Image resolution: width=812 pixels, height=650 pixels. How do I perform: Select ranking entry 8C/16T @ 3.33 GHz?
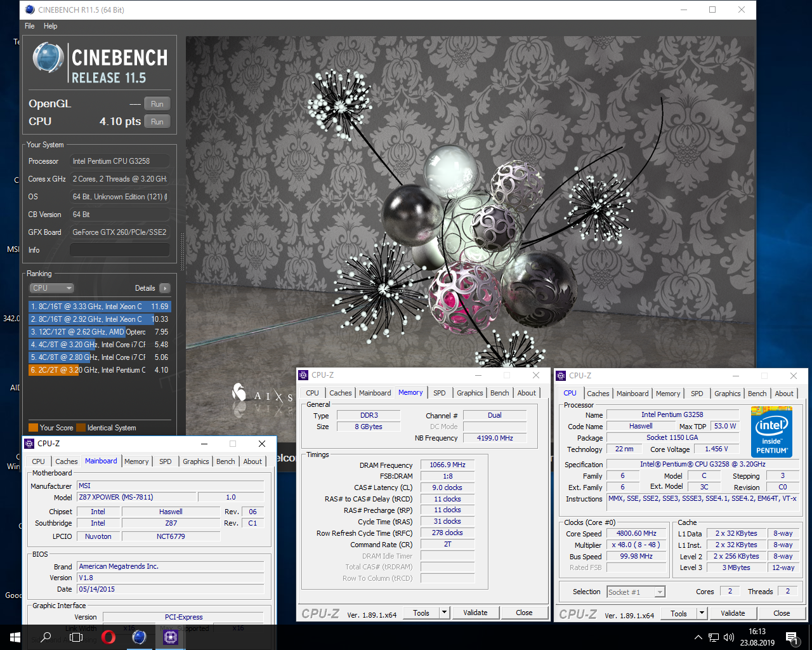coord(100,307)
